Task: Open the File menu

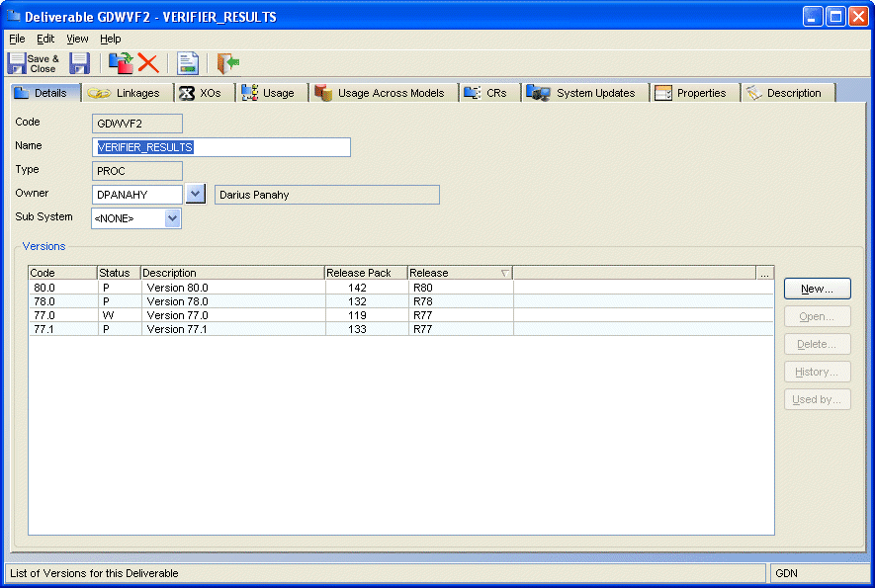Action: 17,39
